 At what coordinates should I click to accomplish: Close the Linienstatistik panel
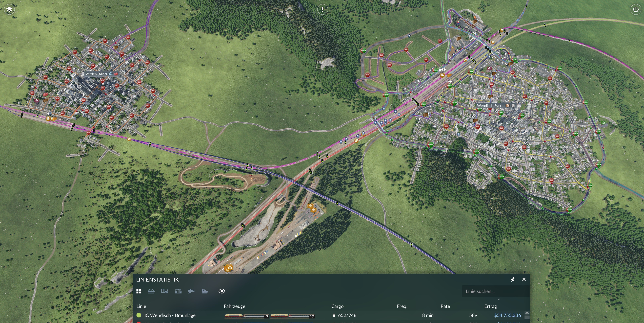524,279
